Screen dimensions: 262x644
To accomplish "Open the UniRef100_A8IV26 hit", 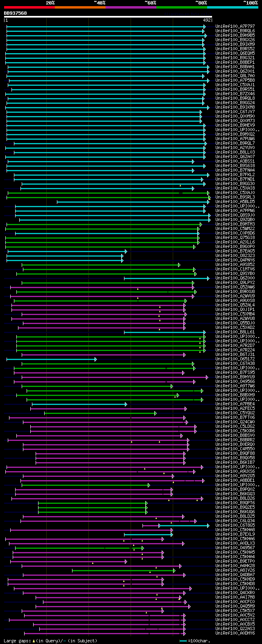I will (235, 570).
